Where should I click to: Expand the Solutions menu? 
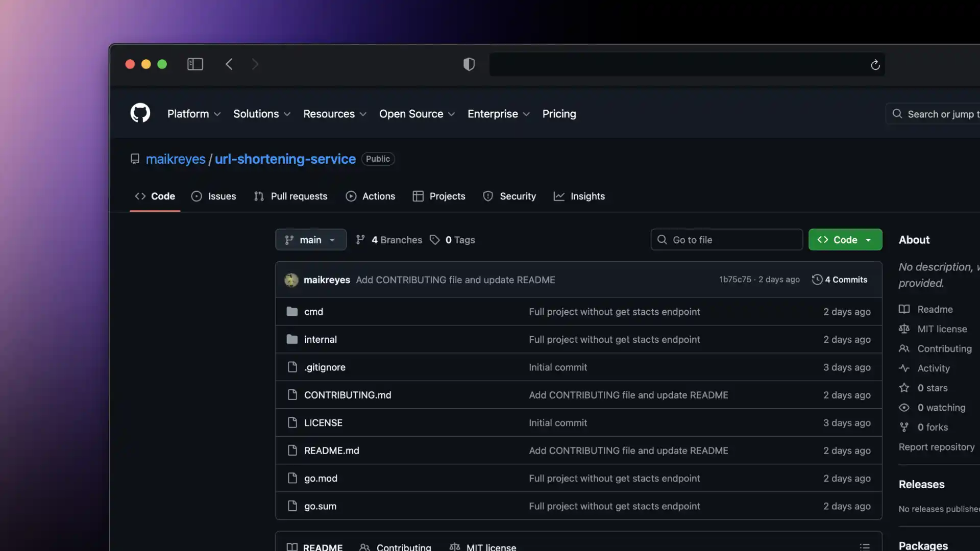[262, 114]
